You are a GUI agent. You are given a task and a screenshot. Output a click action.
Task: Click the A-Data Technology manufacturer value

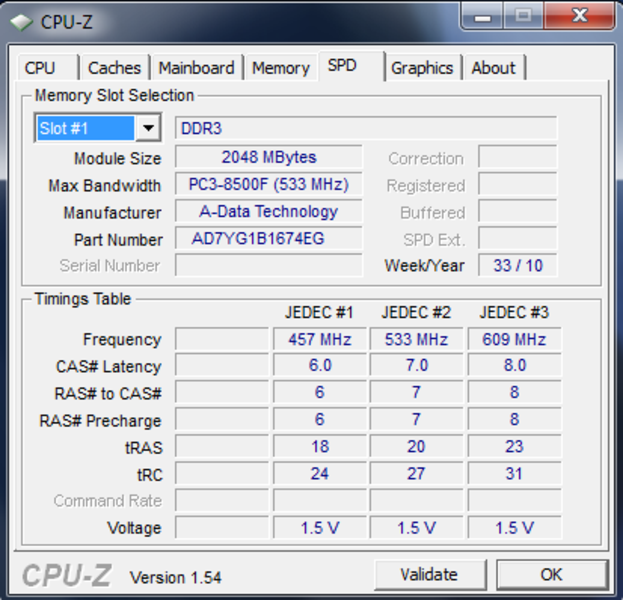[x=269, y=211]
